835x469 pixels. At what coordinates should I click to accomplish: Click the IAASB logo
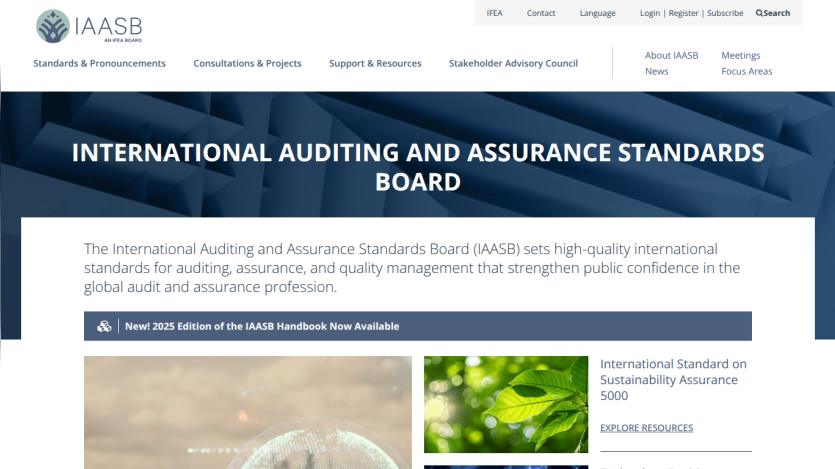(89, 26)
